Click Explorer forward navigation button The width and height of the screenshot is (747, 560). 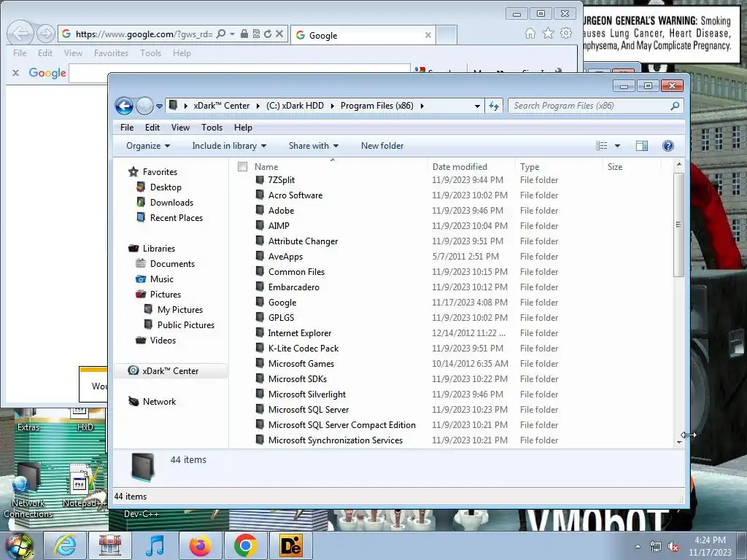point(144,106)
